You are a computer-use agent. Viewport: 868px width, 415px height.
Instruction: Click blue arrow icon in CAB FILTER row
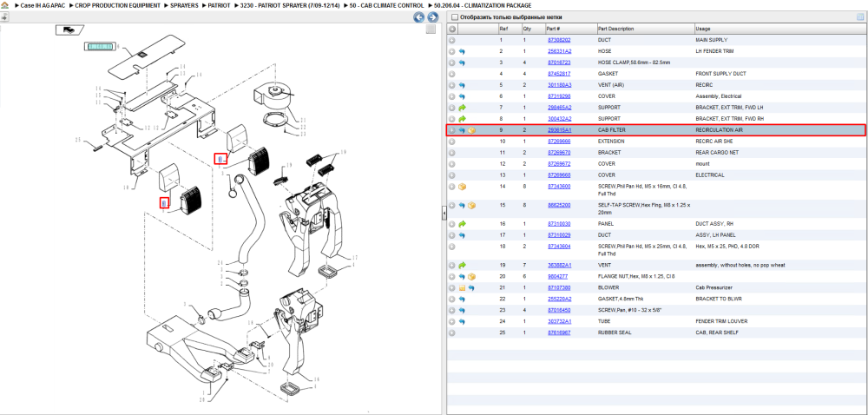[463, 130]
